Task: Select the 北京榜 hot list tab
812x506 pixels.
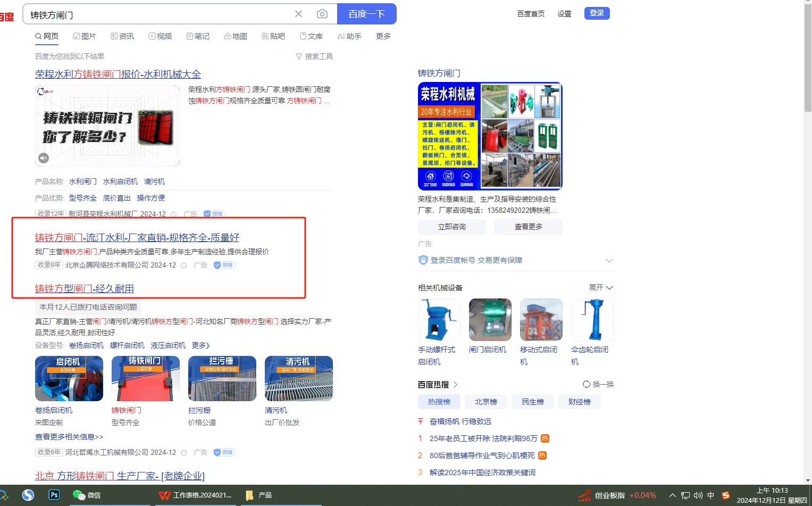Action: click(x=486, y=402)
